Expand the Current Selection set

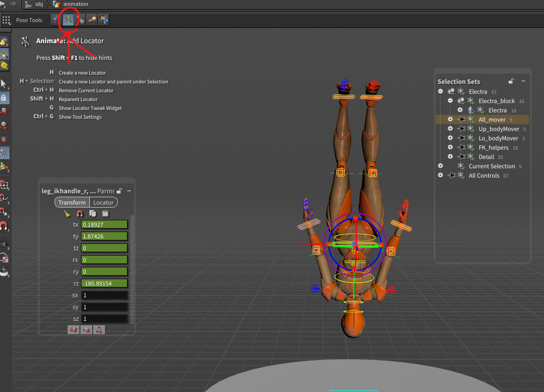tap(440, 166)
